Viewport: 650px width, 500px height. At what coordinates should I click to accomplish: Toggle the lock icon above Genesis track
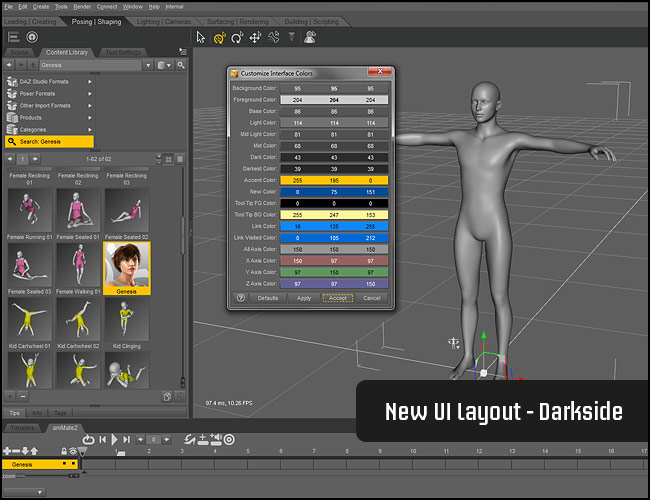click(62, 452)
